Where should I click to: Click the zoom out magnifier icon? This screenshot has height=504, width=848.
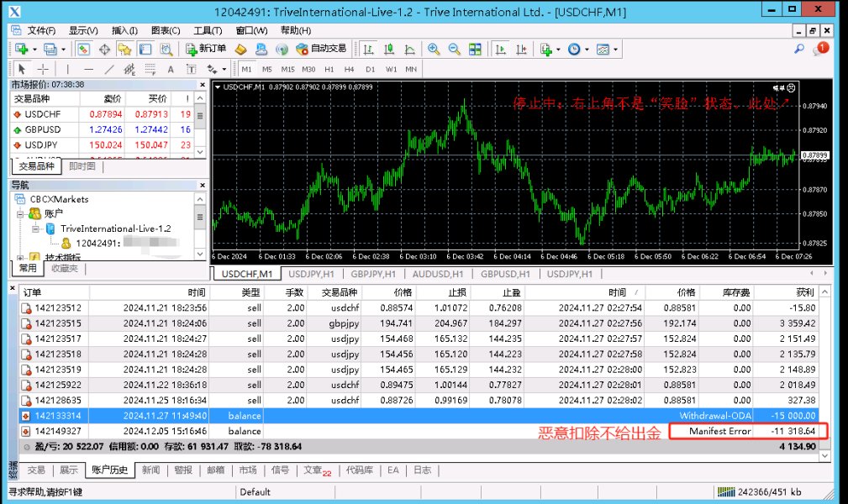[454, 49]
